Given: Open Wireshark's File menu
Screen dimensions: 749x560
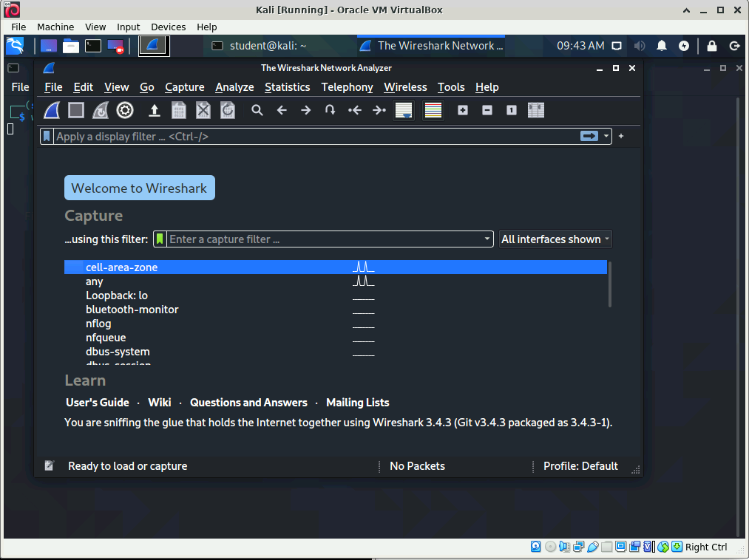Looking at the screenshot, I should click(x=53, y=87).
